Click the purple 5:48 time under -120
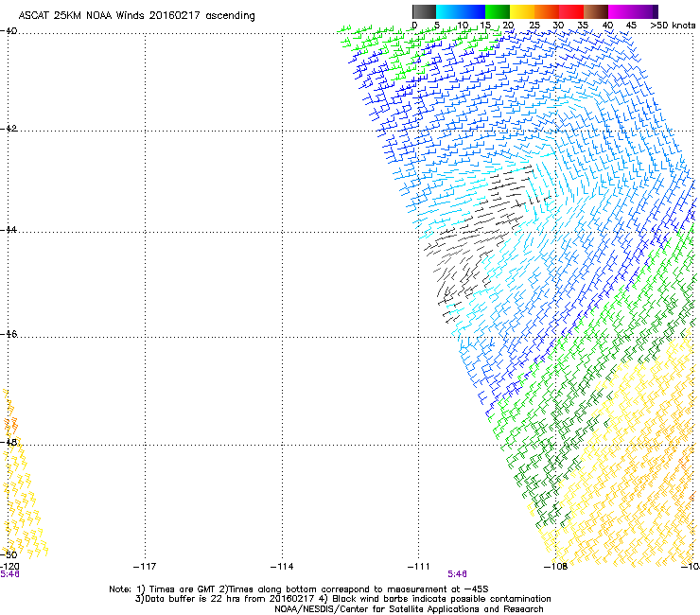The width and height of the screenshot is (700, 615). click(x=9, y=574)
